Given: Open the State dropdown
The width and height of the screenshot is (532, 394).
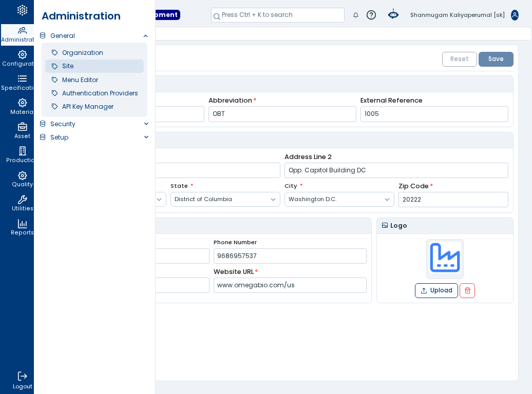Looking at the screenshot, I should (225, 200).
